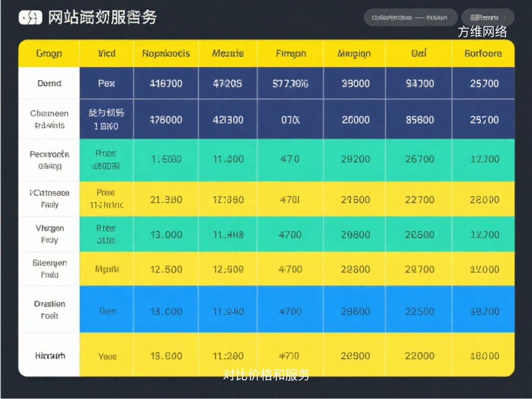The image size is (532, 399).
Task: Select the Draatien Foelt row label
Action: tap(49, 310)
